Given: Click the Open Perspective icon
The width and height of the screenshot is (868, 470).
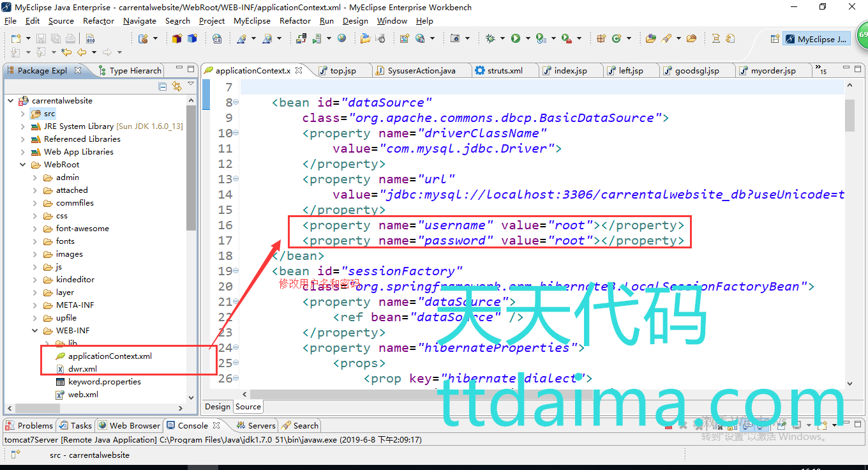Looking at the screenshot, I should pyautogui.click(x=775, y=39).
